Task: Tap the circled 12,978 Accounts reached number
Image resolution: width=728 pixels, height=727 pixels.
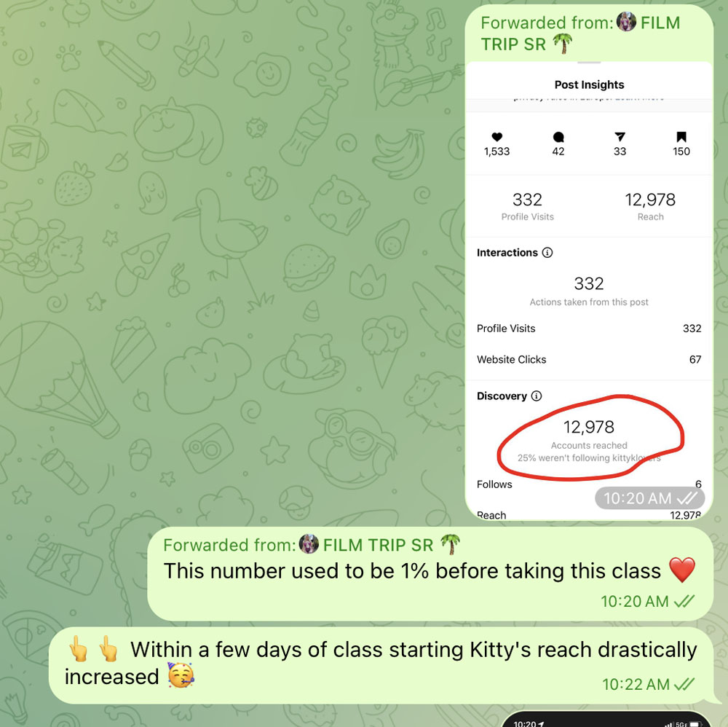Action: tap(589, 426)
